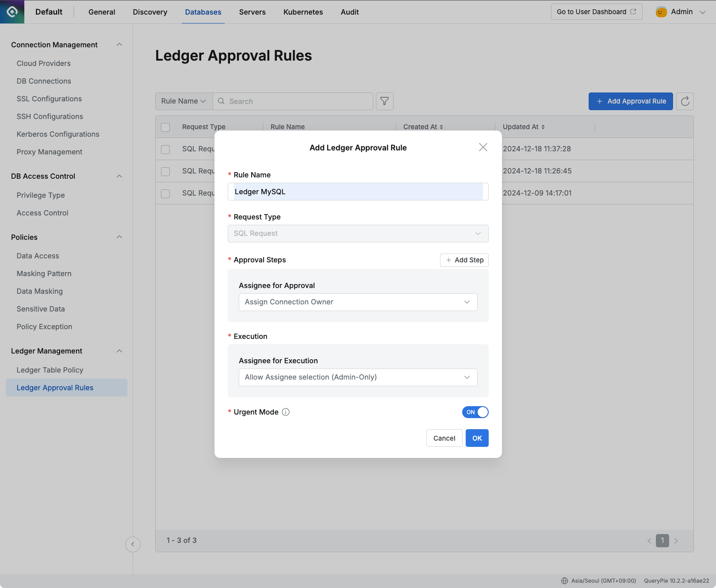Check the first SQL Request row
This screenshot has height=588, width=716.
165,149
